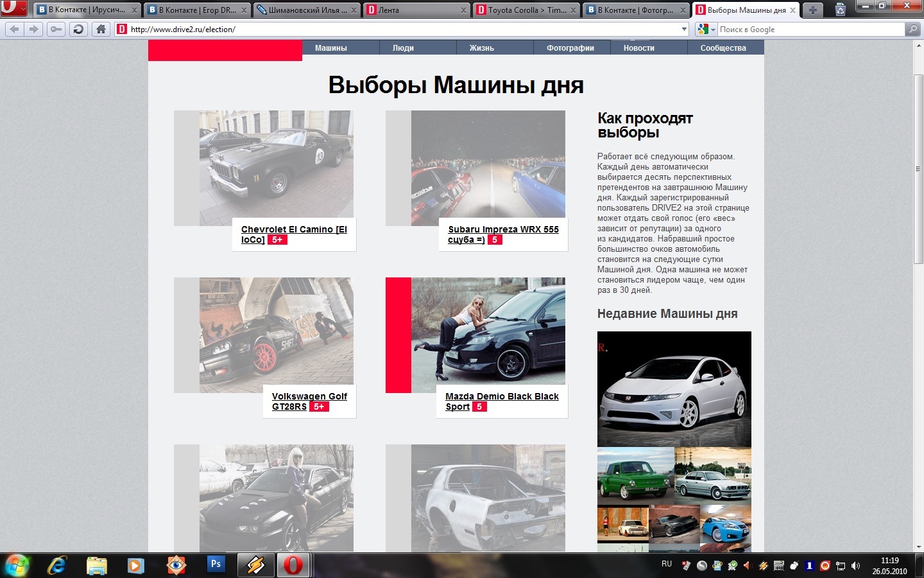This screenshot has width=924, height=578.
Task: Open the 'Chevrolet El Camino [El loCo]' link
Action: tap(294, 234)
